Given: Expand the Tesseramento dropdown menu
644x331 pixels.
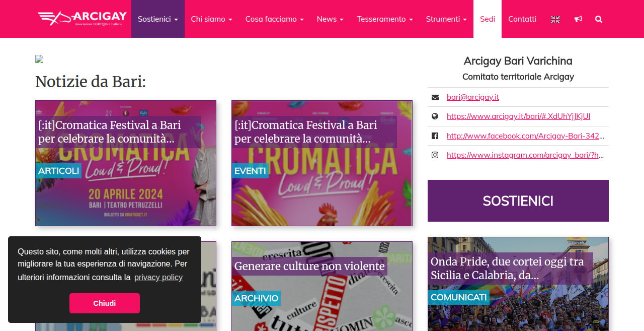Looking at the screenshot, I should point(385,19).
